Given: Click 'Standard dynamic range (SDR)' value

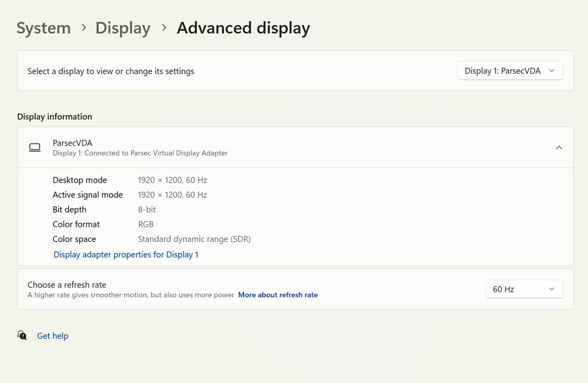Looking at the screenshot, I should coord(195,239).
